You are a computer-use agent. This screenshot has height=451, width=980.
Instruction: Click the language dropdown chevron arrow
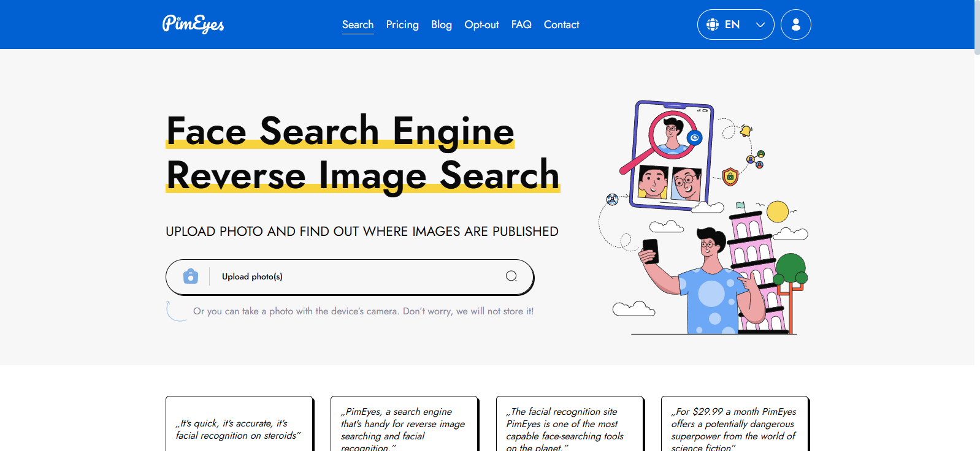click(760, 25)
